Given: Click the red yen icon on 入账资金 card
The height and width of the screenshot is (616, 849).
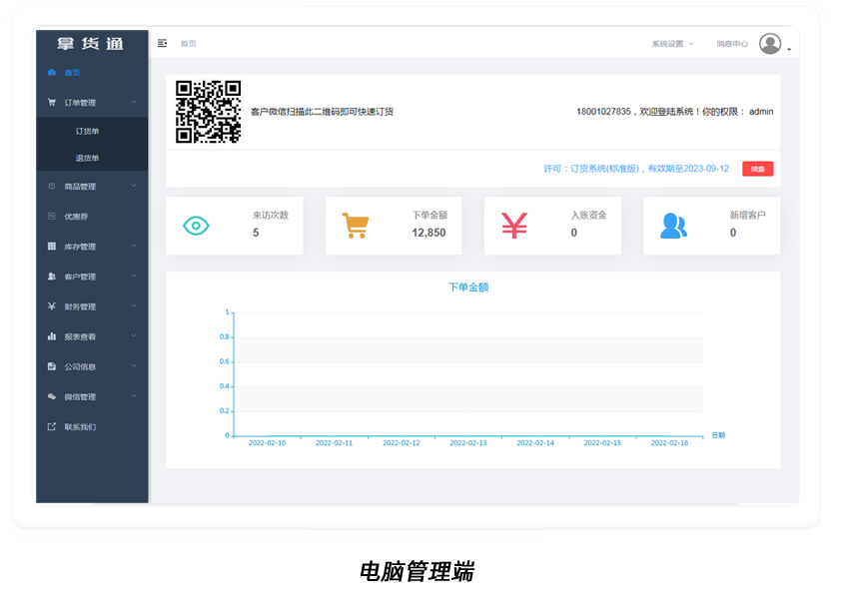Looking at the screenshot, I should 514,226.
